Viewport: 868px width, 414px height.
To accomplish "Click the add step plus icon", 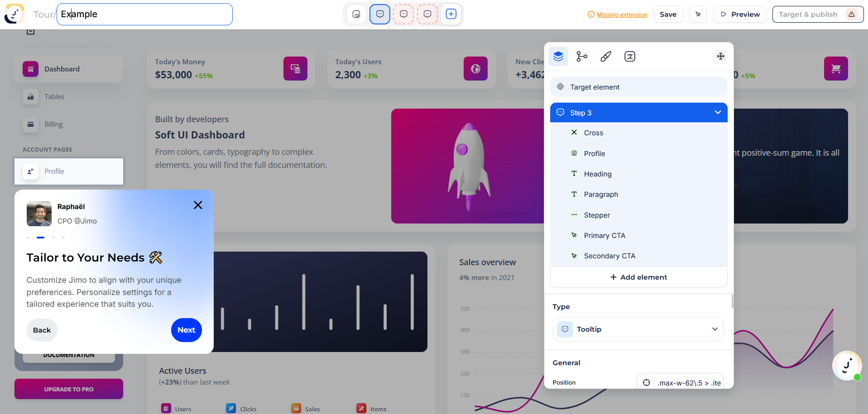I will click(x=451, y=14).
